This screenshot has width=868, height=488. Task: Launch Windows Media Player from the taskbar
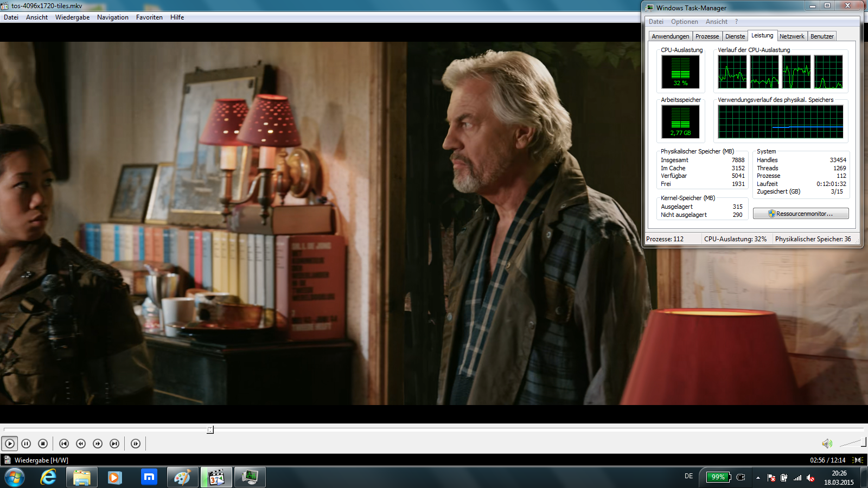114,477
